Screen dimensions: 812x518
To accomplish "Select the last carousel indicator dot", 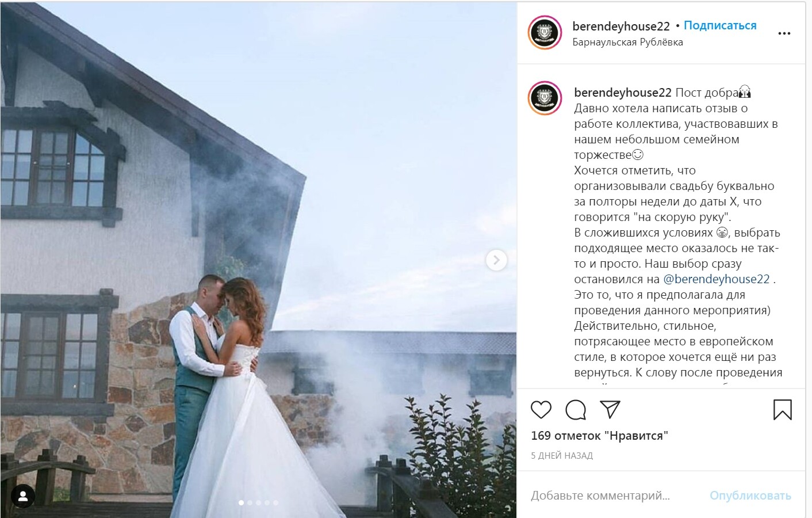I will pyautogui.click(x=275, y=502).
